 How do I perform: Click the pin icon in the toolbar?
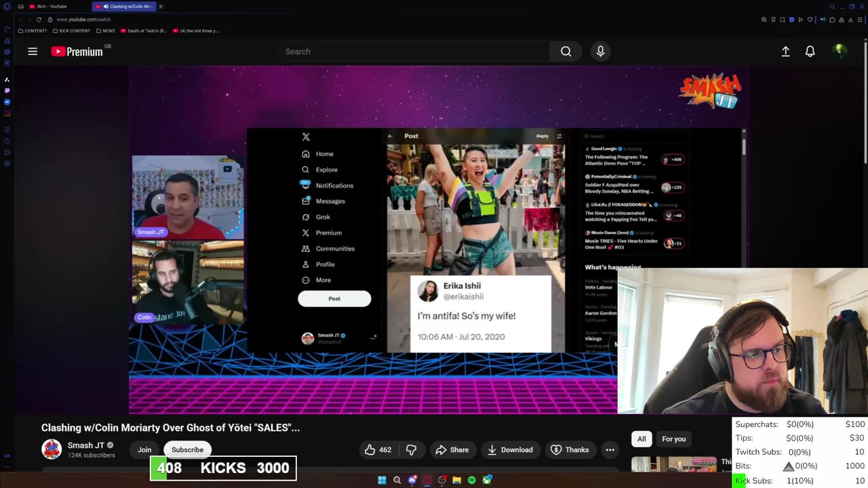point(773,20)
